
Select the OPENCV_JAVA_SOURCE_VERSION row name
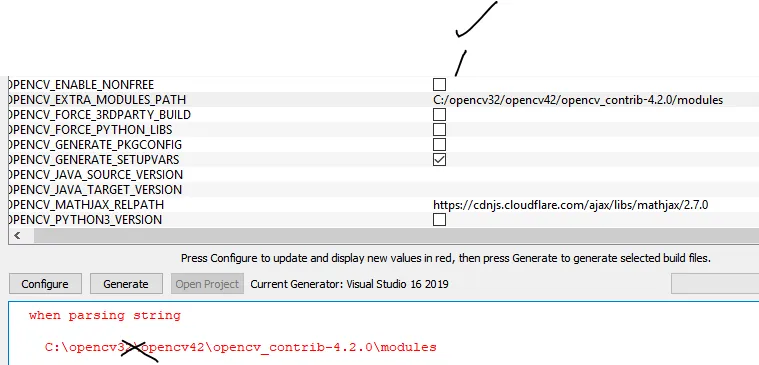point(96,175)
